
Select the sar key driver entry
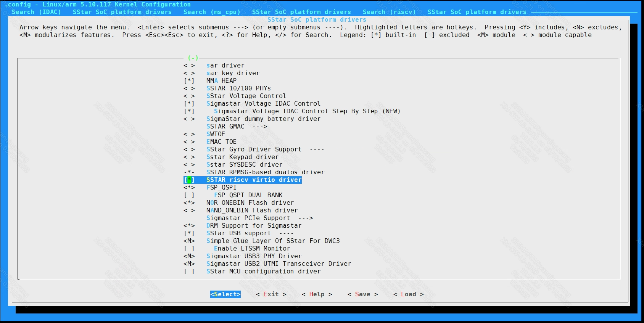click(233, 73)
